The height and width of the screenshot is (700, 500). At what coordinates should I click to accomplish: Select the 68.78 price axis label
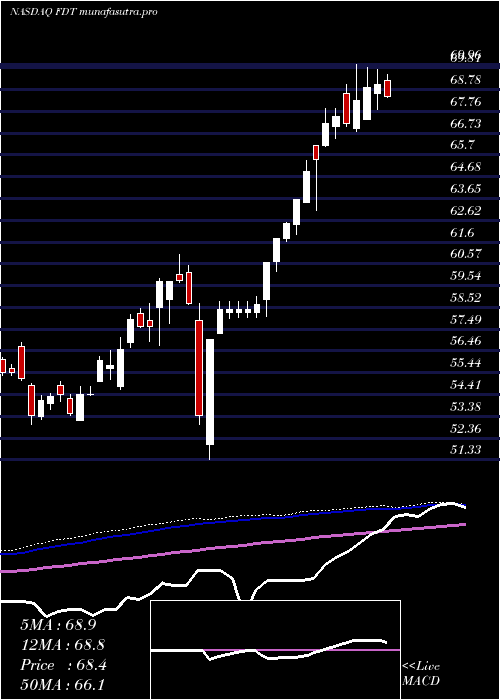tap(466, 80)
